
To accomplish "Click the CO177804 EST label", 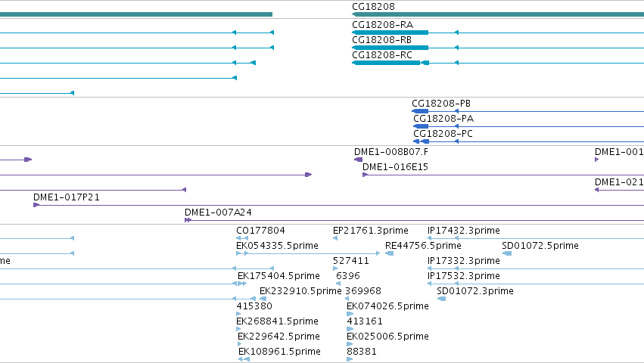I will click(260, 231).
